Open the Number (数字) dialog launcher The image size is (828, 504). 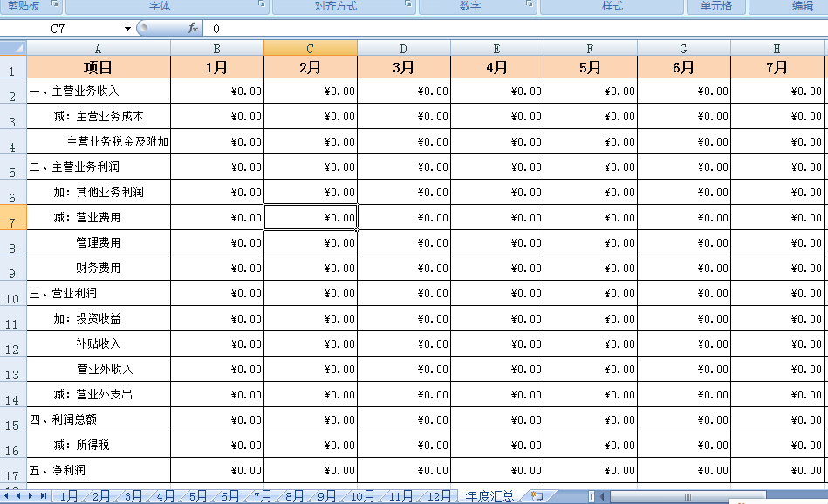pyautogui.click(x=530, y=4)
